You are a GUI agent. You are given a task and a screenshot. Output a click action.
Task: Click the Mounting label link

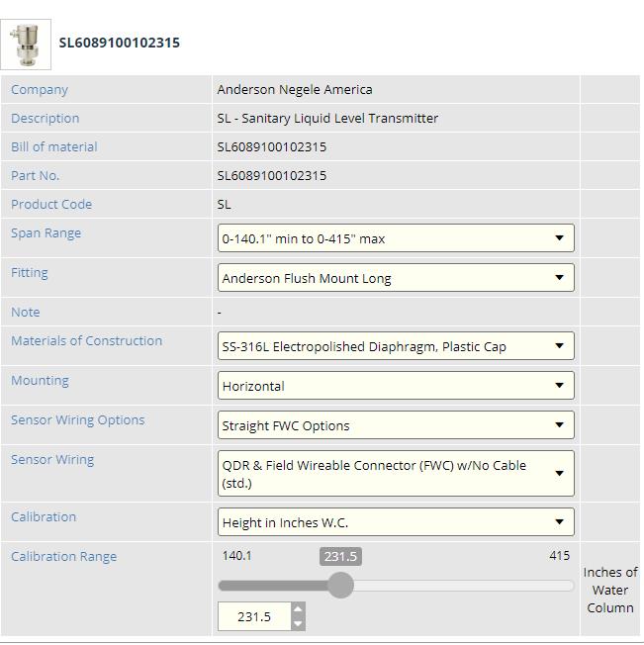(x=40, y=381)
